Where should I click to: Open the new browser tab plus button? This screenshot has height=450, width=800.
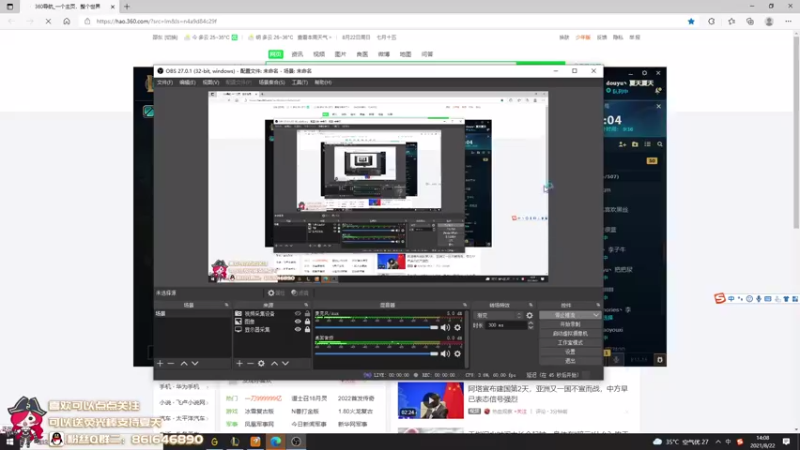click(127, 7)
